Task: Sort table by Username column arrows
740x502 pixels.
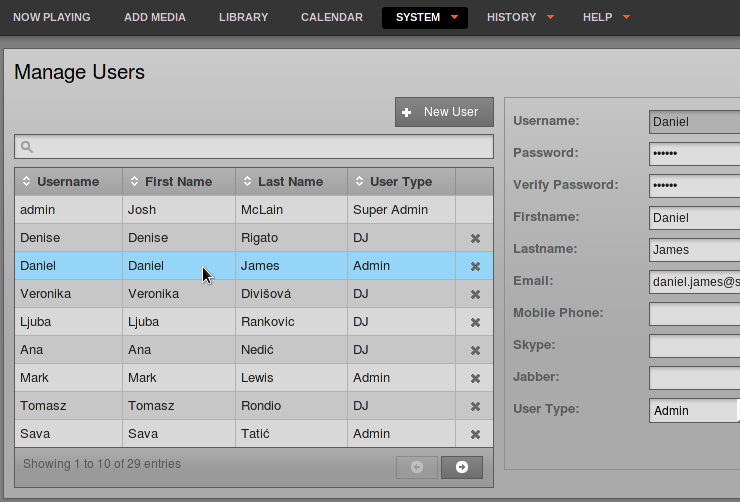Action: [x=26, y=181]
